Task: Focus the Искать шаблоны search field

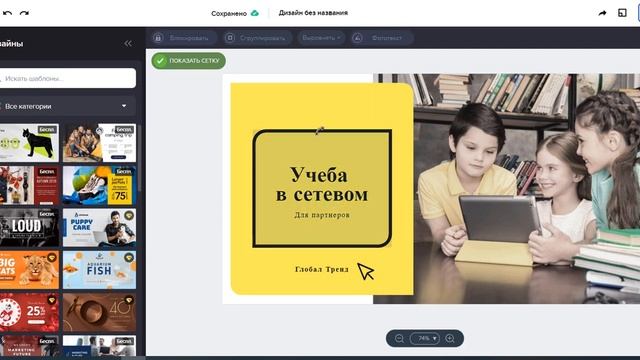Action: point(68,78)
